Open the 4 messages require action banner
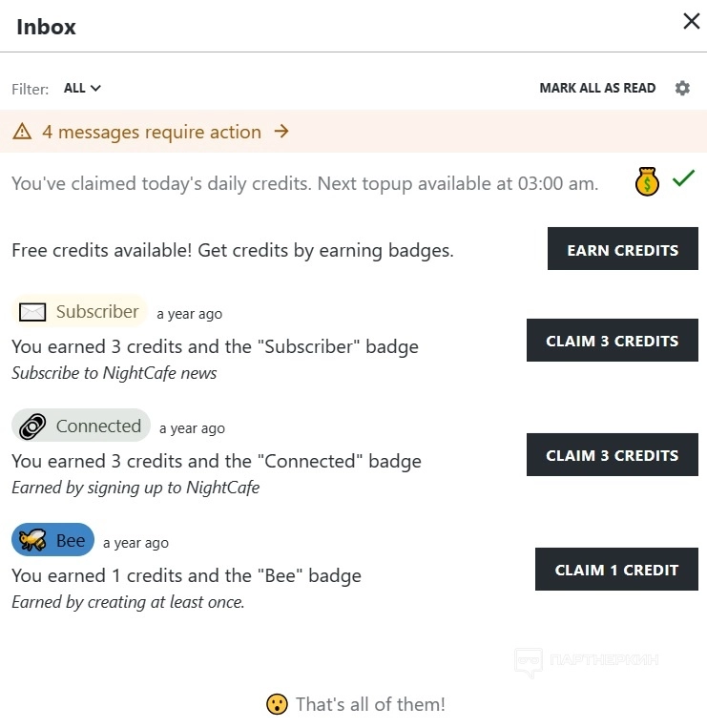 [x=151, y=133]
